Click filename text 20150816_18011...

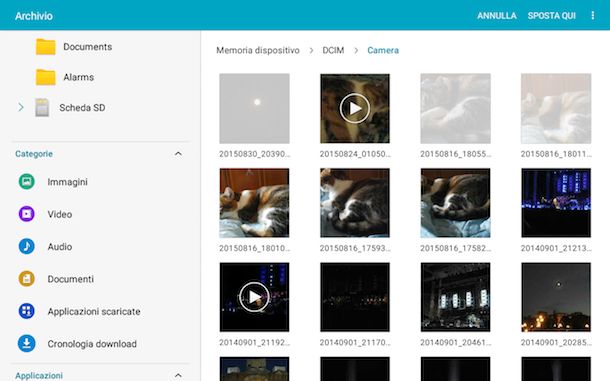click(x=556, y=154)
